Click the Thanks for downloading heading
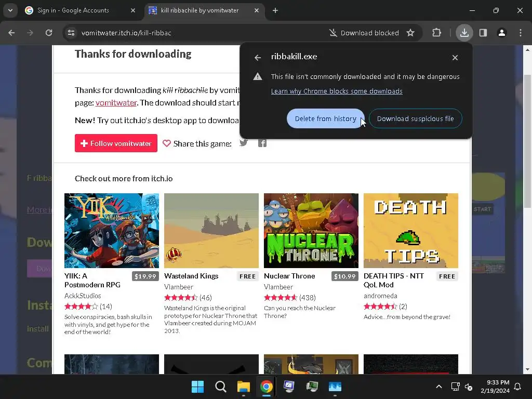 click(x=133, y=54)
